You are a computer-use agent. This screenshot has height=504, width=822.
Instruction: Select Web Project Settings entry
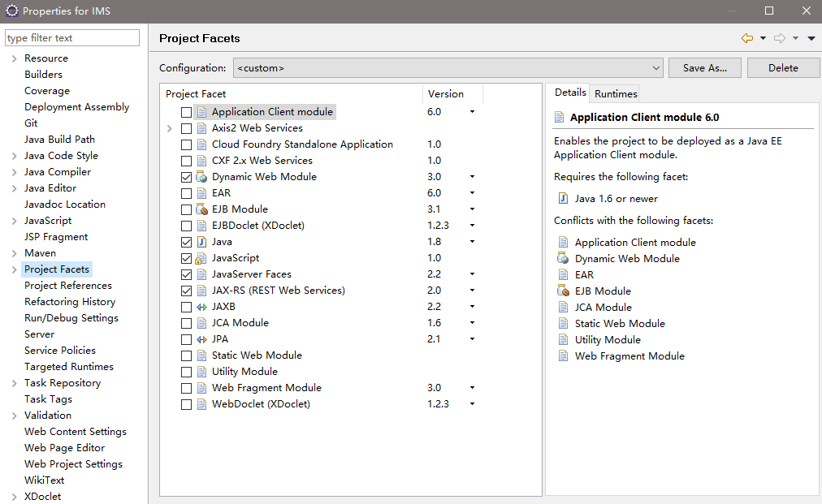click(73, 464)
